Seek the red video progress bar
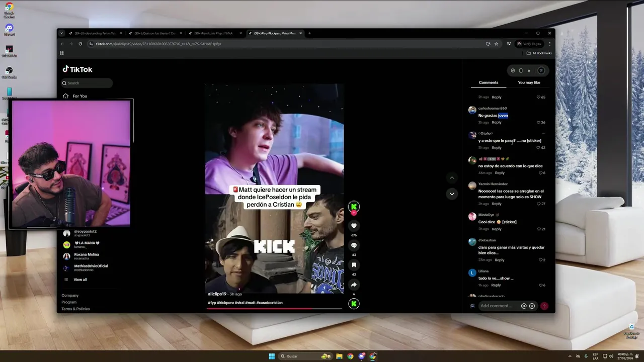Screen dimensions: 644x362 click(x=274, y=308)
